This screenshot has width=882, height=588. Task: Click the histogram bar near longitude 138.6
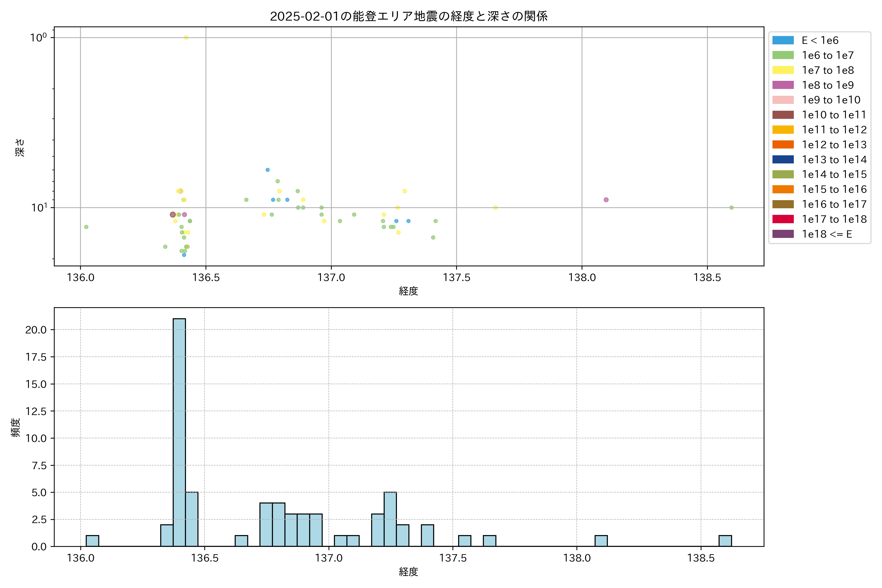[x=725, y=541]
